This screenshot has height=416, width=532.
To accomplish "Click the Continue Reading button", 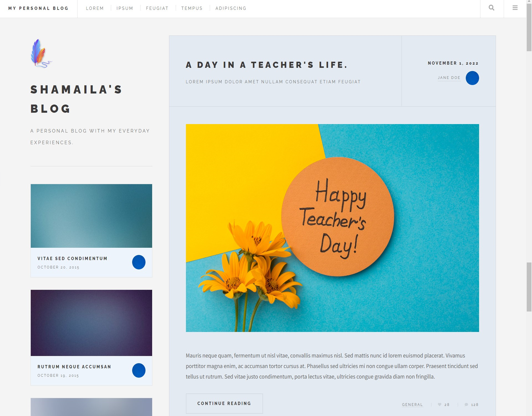I will (x=224, y=403).
